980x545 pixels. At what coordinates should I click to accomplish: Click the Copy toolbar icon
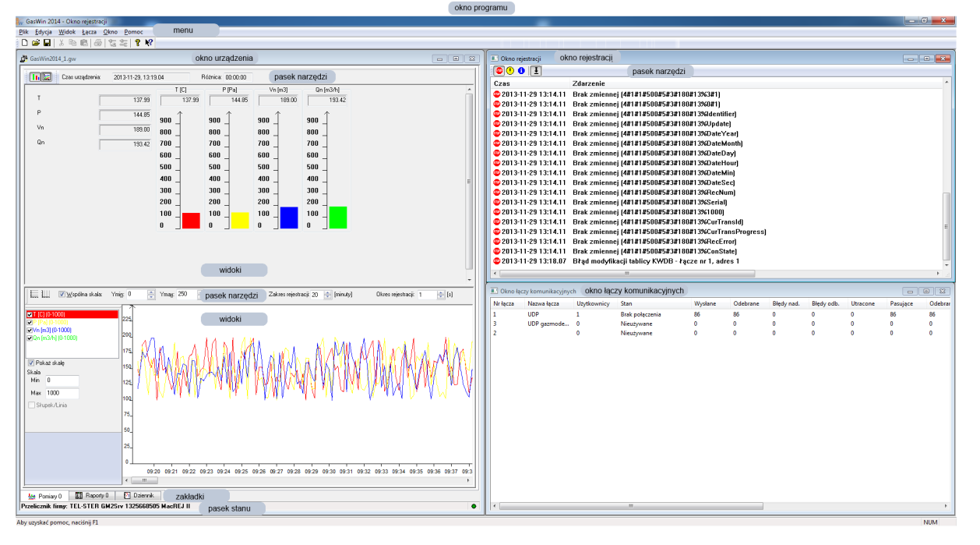(x=72, y=43)
